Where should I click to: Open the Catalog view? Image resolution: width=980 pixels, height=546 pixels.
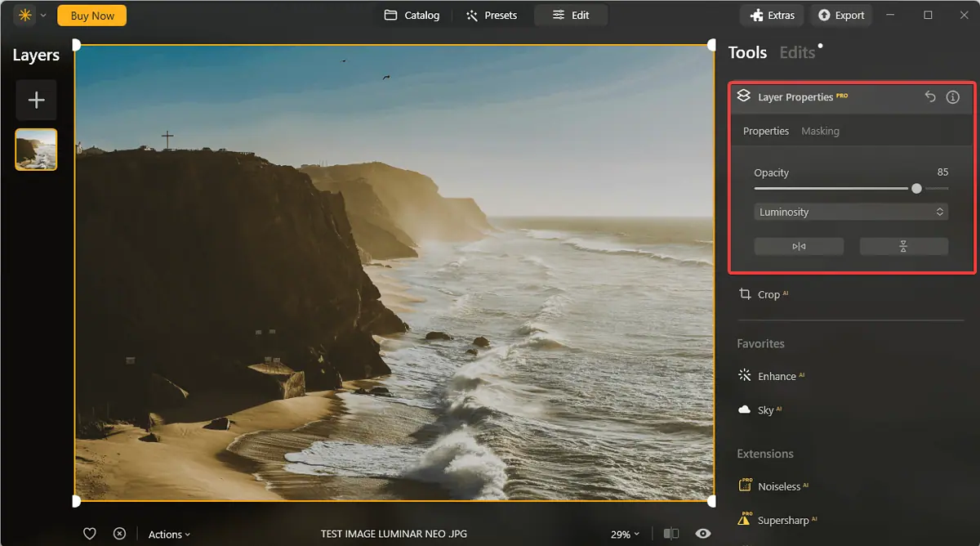[x=412, y=15]
